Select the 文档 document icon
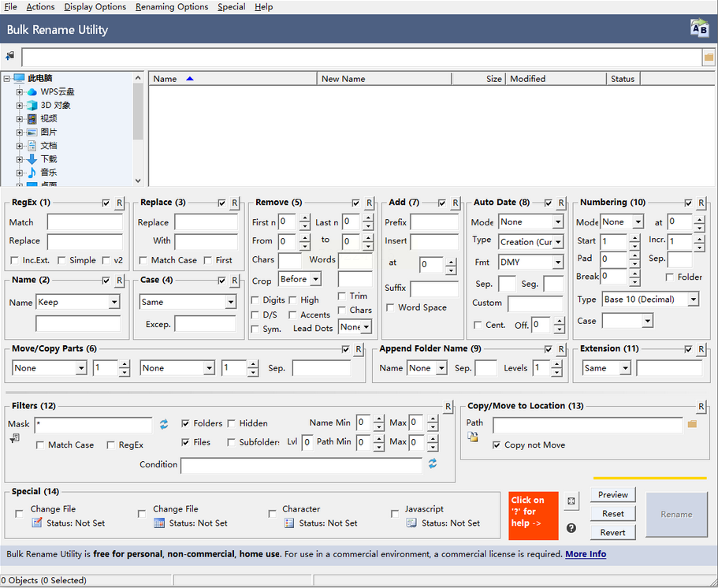 (32, 146)
